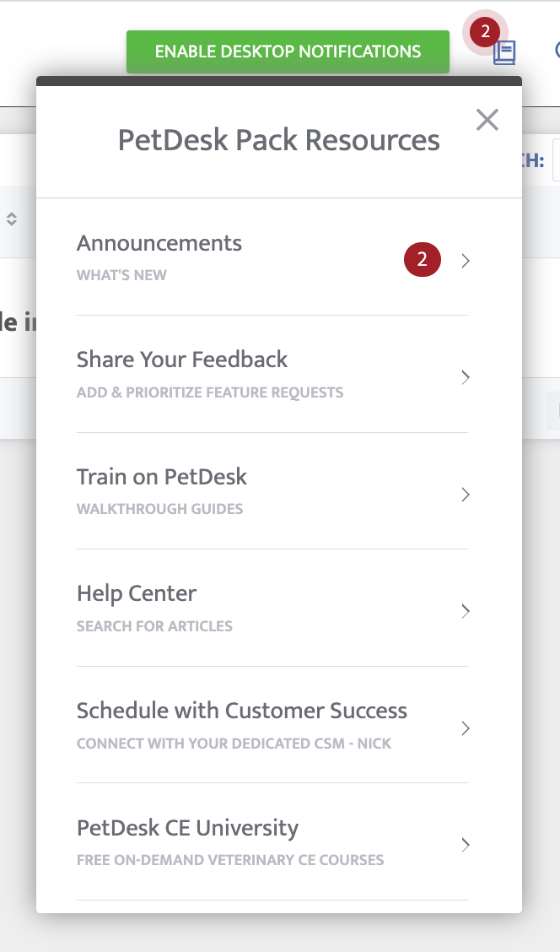
Task: Open Share Your Feedback
Action: [182, 360]
